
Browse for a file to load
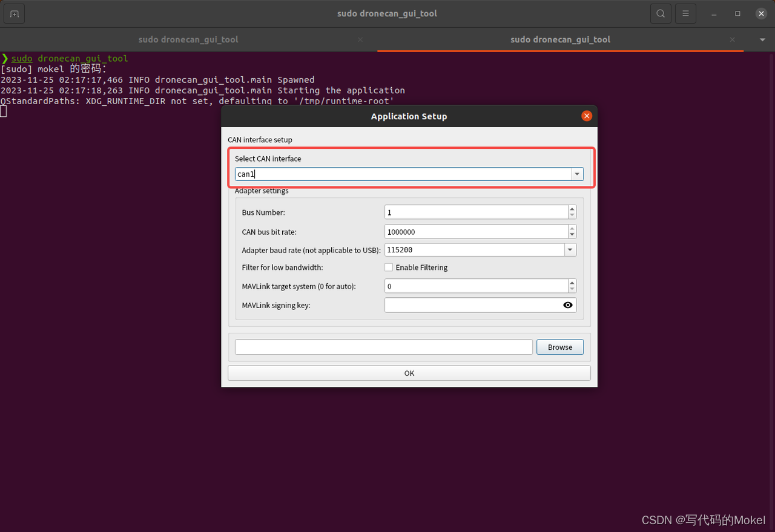(559, 347)
